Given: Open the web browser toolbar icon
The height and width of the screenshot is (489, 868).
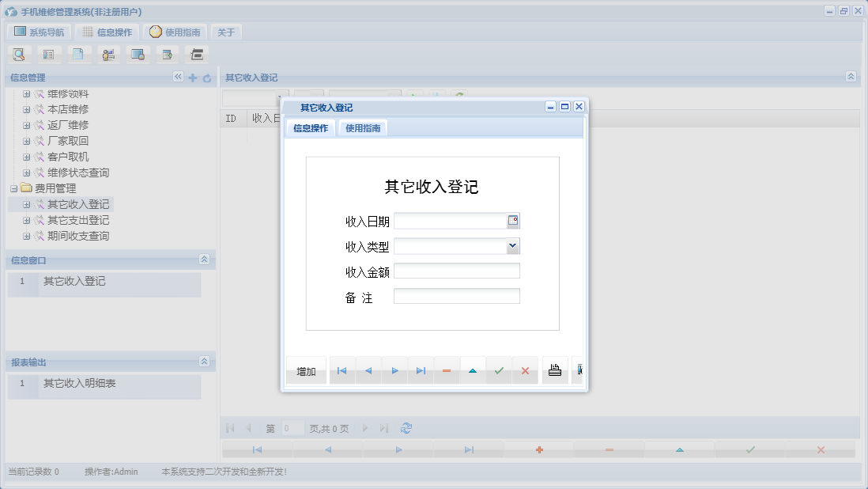Looking at the screenshot, I should point(138,54).
